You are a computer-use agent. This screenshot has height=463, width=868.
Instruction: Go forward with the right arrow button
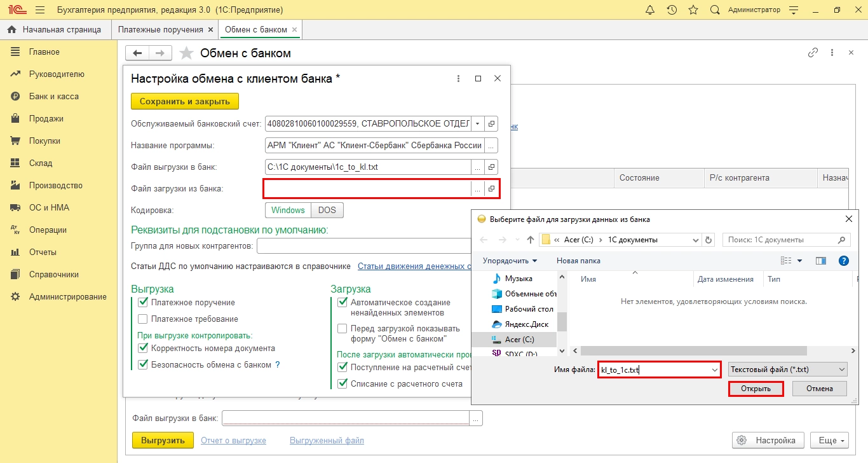(161, 53)
